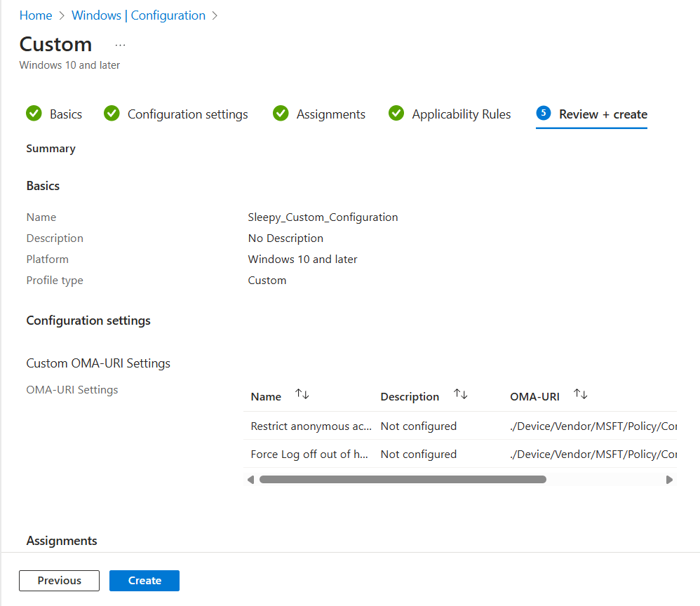700x606 pixels.
Task: Click the scroll right arrow of table
Action: point(669,480)
